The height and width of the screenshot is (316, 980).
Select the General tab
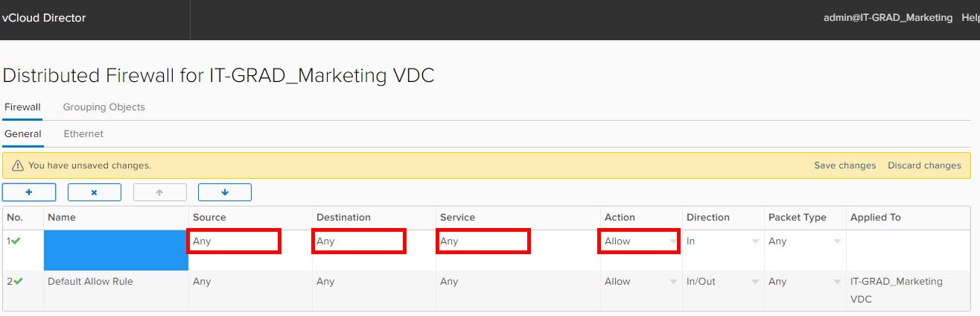[22, 134]
